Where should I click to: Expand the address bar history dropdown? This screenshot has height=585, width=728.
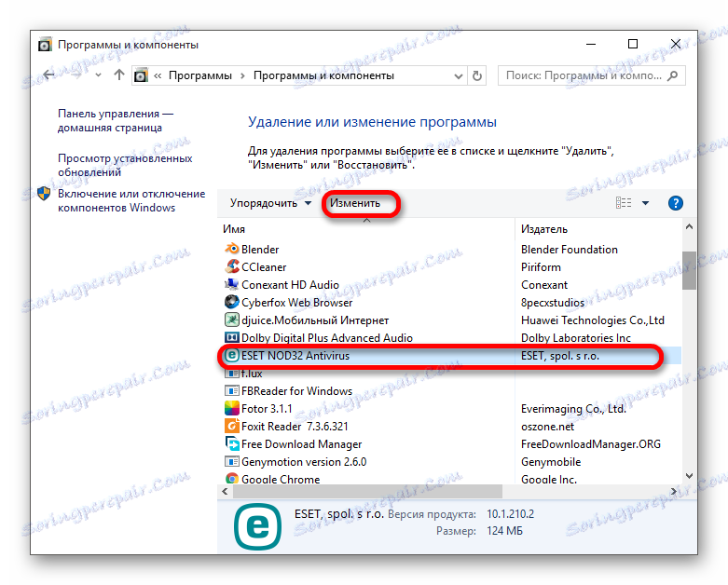pyautogui.click(x=459, y=76)
